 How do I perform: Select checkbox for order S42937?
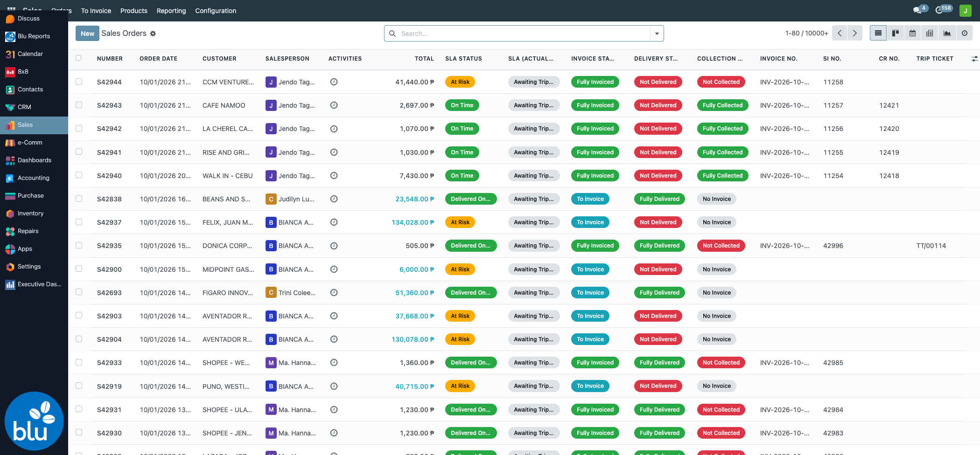78,222
